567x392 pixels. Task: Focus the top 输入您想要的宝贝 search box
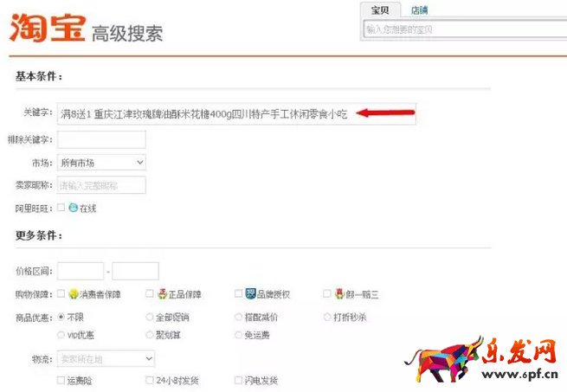pyautogui.click(x=465, y=29)
